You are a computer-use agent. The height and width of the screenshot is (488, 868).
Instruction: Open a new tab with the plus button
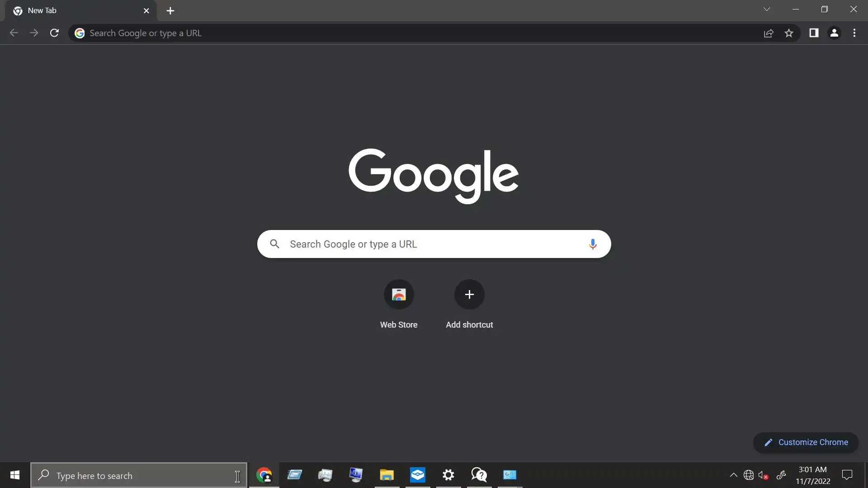click(x=170, y=11)
